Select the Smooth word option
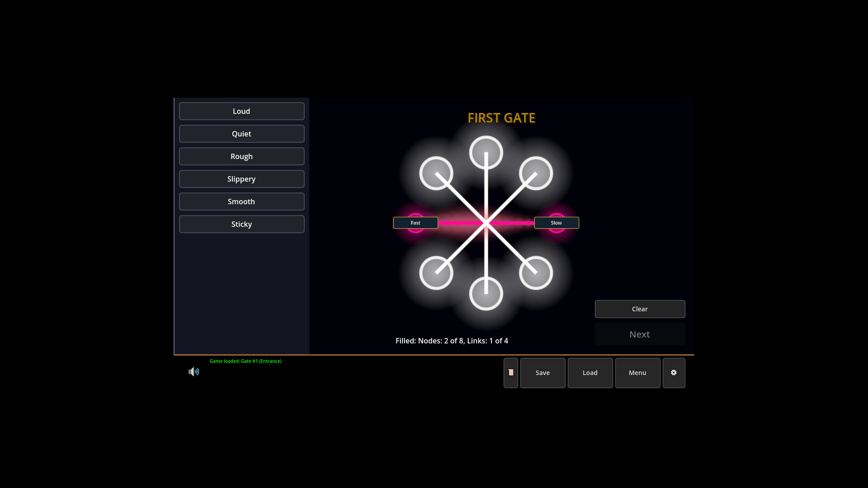868x488 pixels. pyautogui.click(x=241, y=202)
